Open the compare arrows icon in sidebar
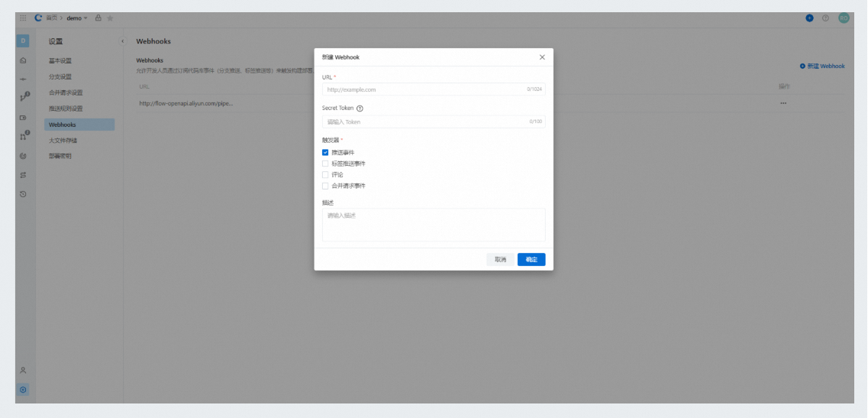Screen dimensions: 868x418 23,175
